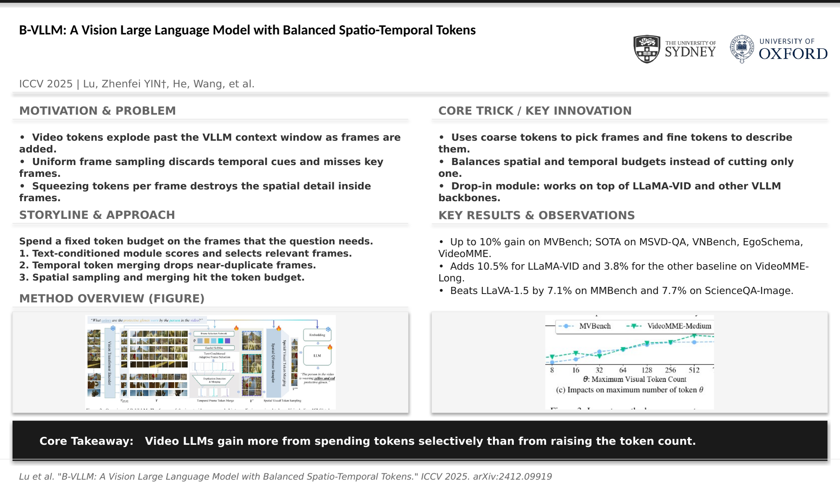Click the Embedding box in the method figure
Screen dimensions: 840x504
(x=317, y=335)
